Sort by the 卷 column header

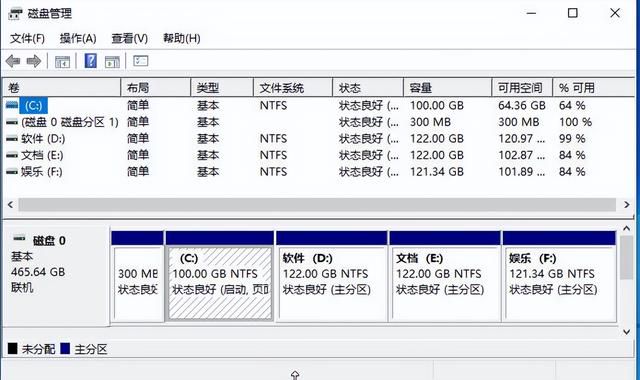click(62, 88)
